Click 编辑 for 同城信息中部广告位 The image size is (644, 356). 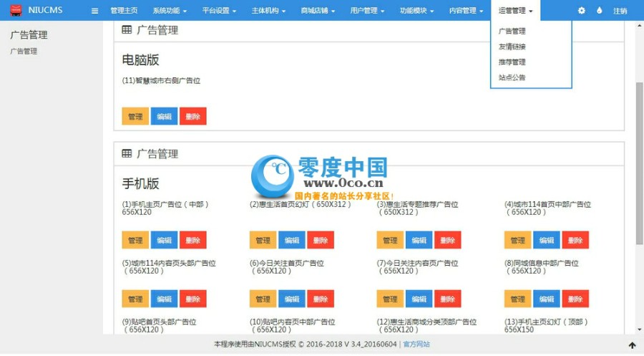click(547, 299)
